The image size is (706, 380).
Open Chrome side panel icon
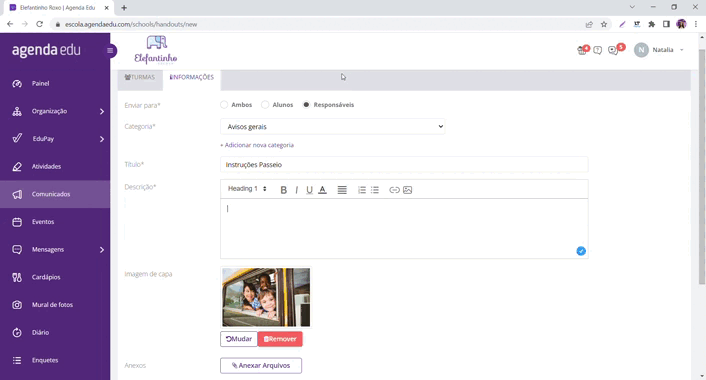pyautogui.click(x=666, y=24)
